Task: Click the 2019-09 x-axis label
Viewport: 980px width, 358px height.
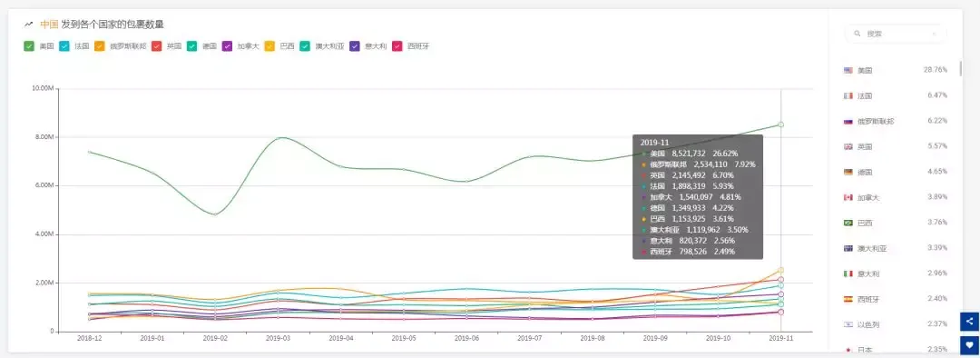Action: pyautogui.click(x=655, y=338)
